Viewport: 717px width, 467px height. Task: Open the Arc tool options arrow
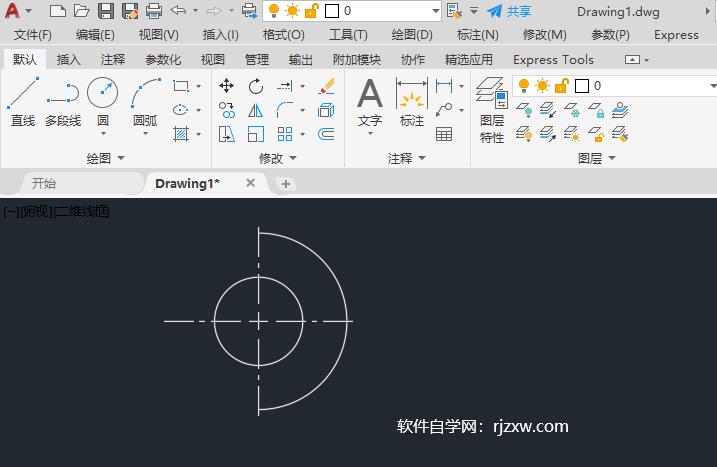click(x=145, y=134)
